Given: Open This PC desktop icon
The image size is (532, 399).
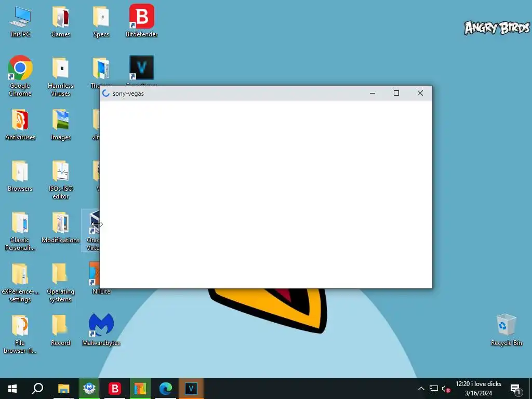Looking at the screenshot, I should pyautogui.click(x=20, y=22).
